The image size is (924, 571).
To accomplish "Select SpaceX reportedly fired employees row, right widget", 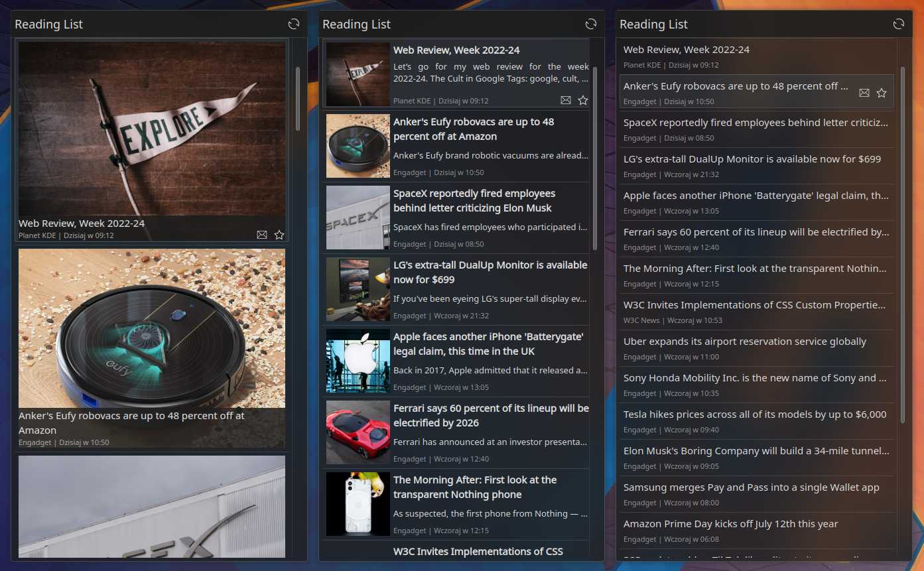I will [x=757, y=129].
